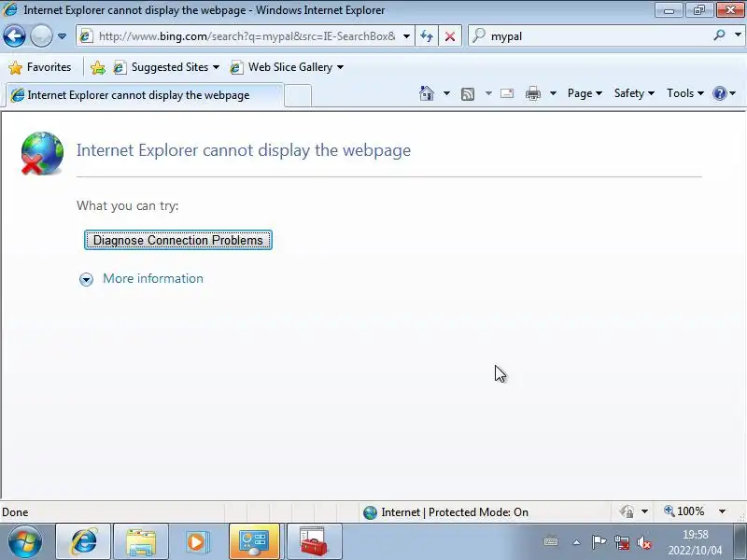Select the Internet Explorer cannot display tab
Screen dimensions: 747x560
pos(143,95)
